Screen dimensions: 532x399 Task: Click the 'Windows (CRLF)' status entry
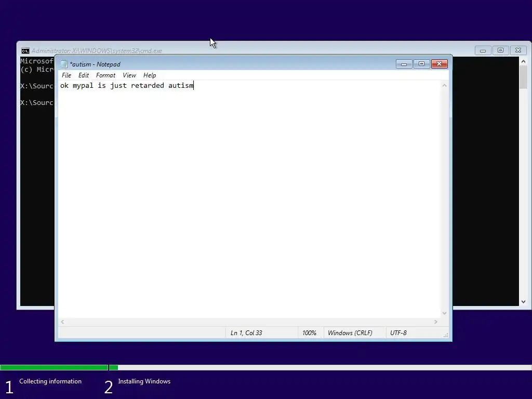pyautogui.click(x=350, y=333)
